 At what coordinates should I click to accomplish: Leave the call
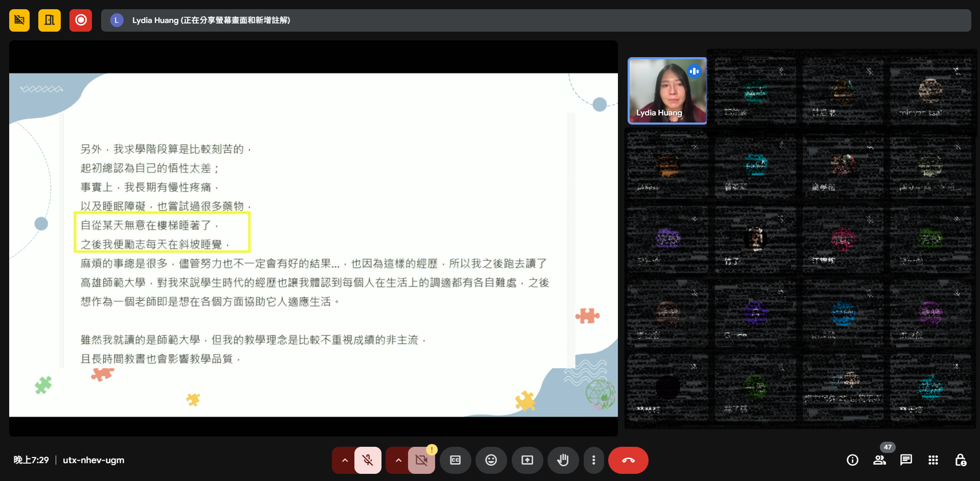coord(628,460)
